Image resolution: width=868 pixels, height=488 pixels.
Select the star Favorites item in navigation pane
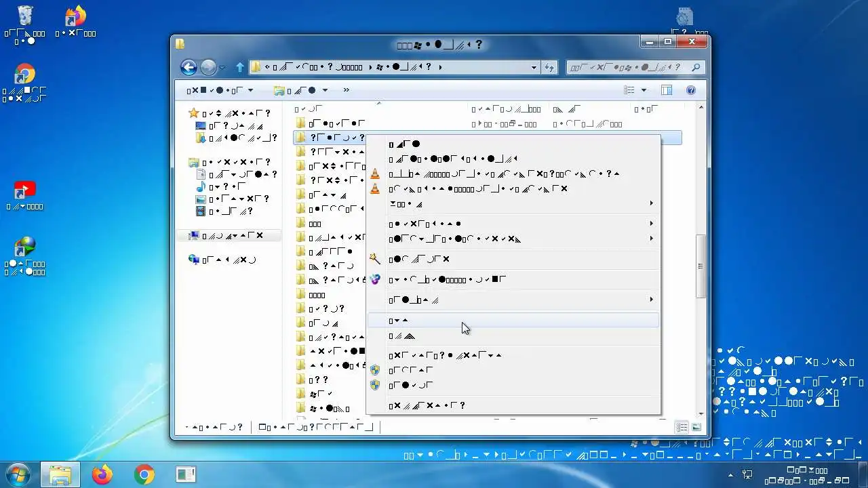(231, 114)
